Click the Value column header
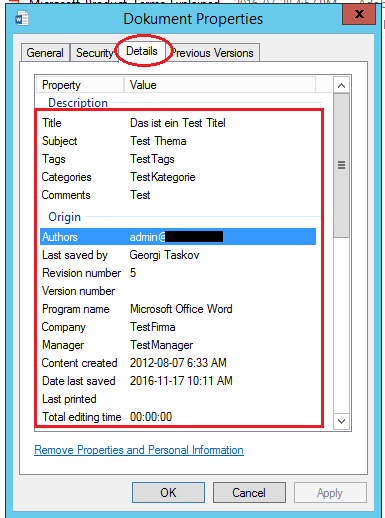This screenshot has width=385, height=518. (x=220, y=85)
